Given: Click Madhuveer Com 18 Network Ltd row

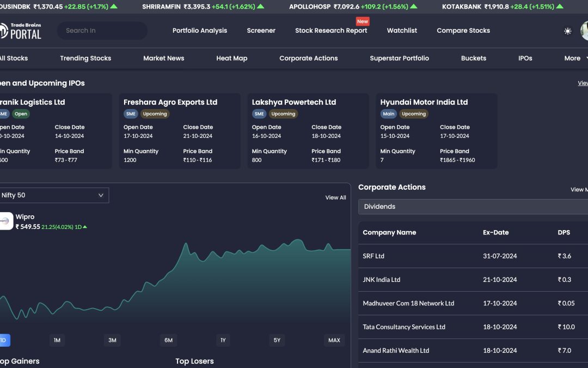Looking at the screenshot, I should click(x=473, y=304).
